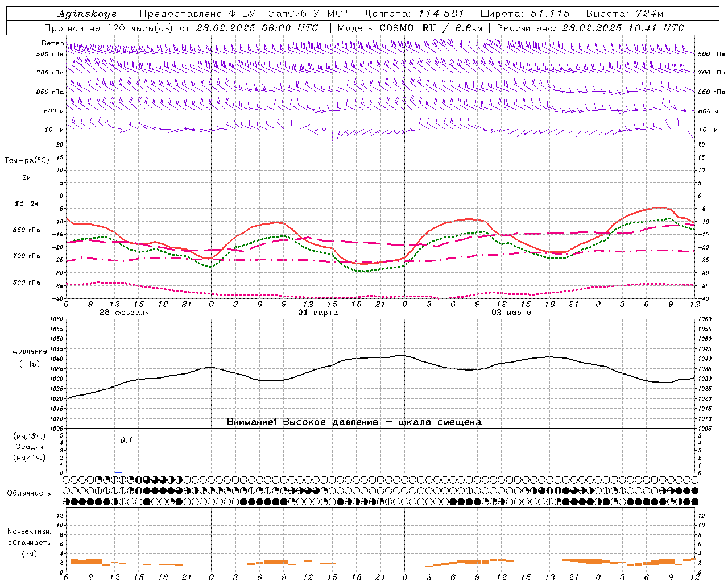Click the "Внимание! Высокое давление" scale warning

coord(302,422)
